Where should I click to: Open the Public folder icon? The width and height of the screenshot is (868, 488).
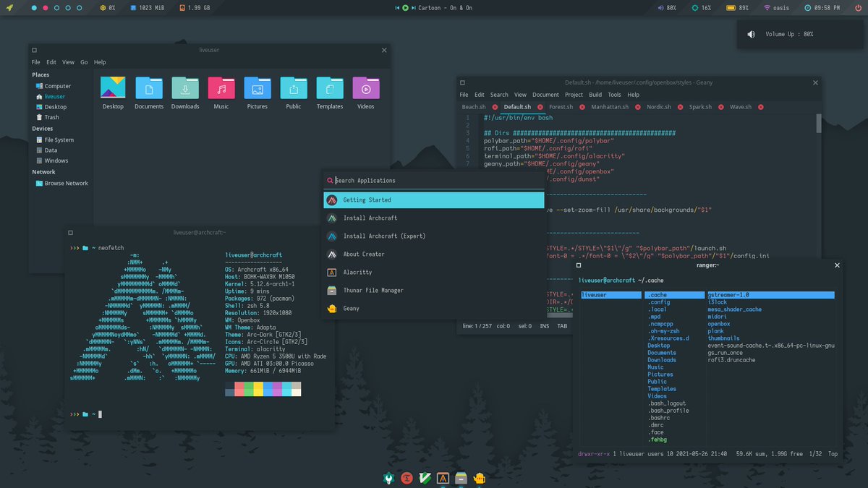click(294, 93)
